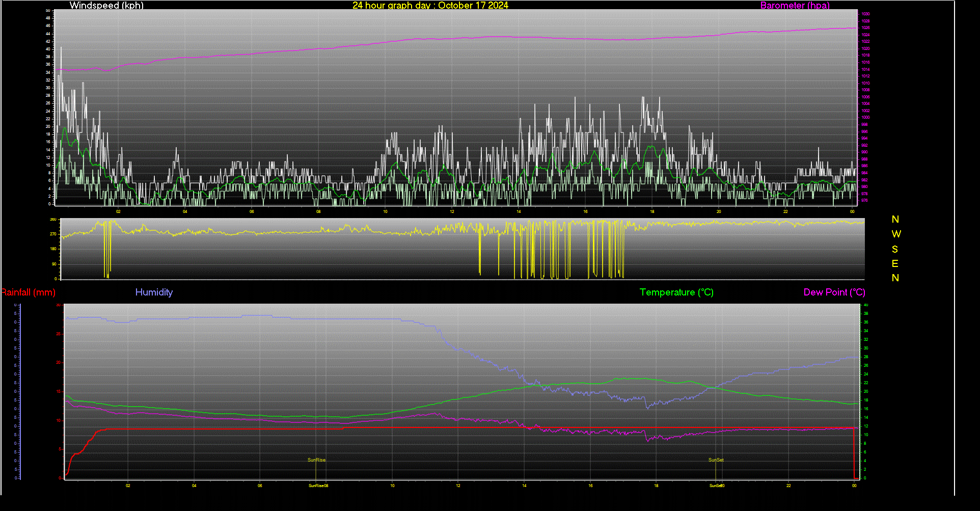Click the green "40" temperature scale value
The image size is (980, 511).
coord(866,305)
